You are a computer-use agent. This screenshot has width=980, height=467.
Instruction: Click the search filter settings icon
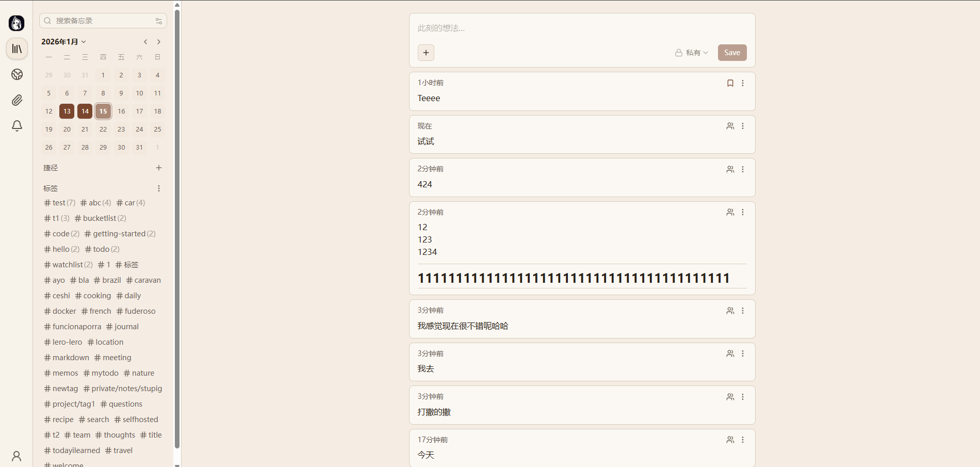159,21
